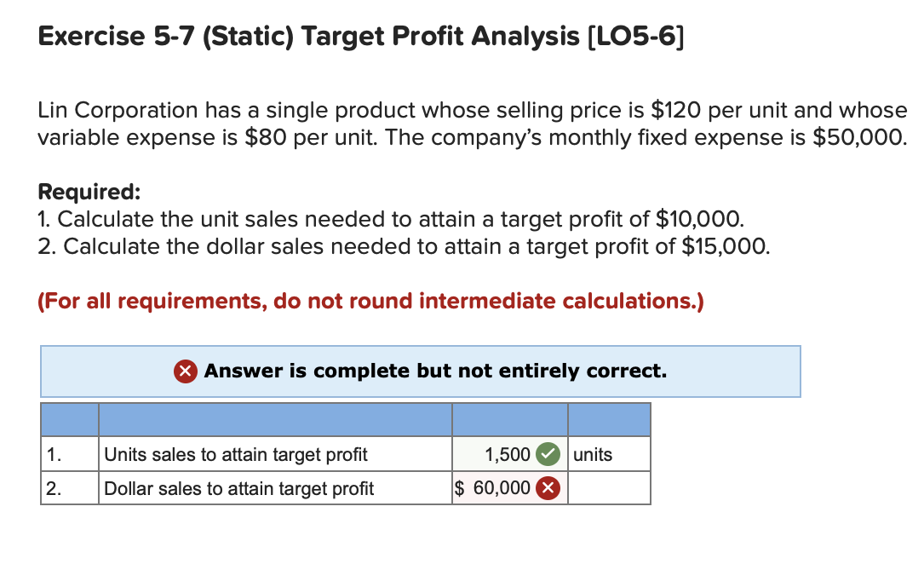Click requirement 2 about $15,000 target profit
The width and height of the screenshot is (924, 564).
404,246
